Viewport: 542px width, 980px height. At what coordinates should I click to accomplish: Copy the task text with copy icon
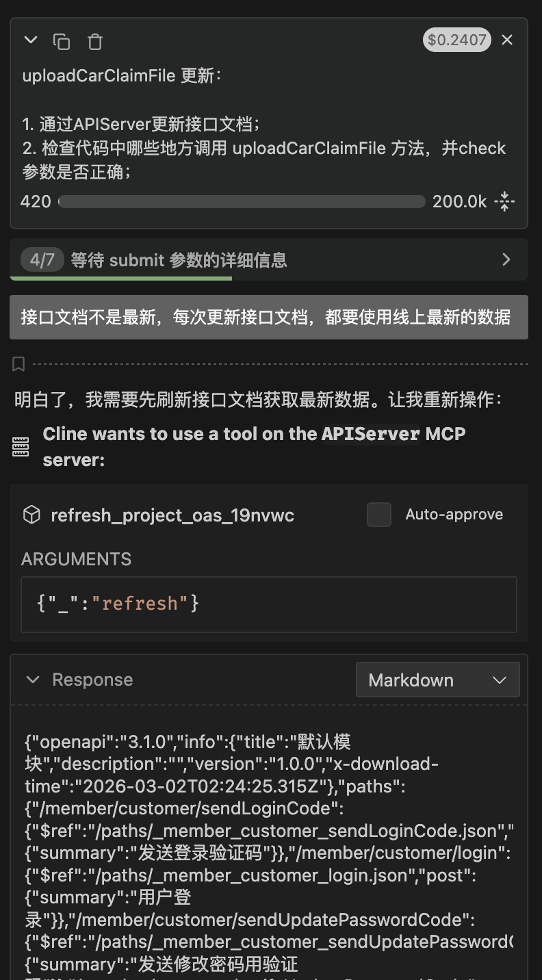point(62,41)
